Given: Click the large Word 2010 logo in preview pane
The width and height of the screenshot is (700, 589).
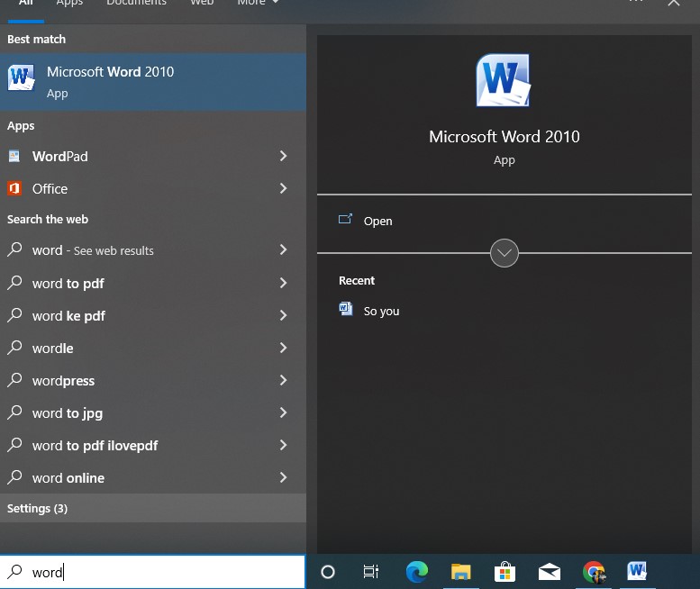Looking at the screenshot, I should coord(504,80).
